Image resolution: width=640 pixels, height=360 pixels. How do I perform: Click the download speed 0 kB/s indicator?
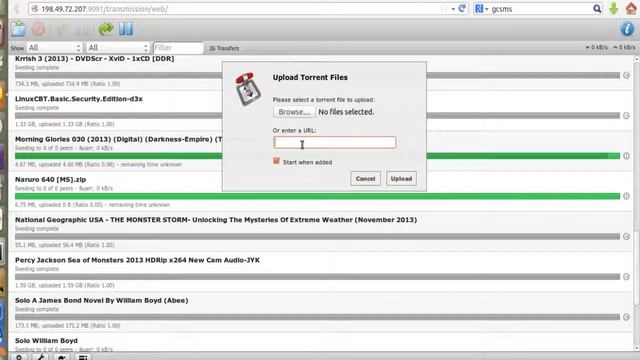pyautogui.click(x=596, y=47)
